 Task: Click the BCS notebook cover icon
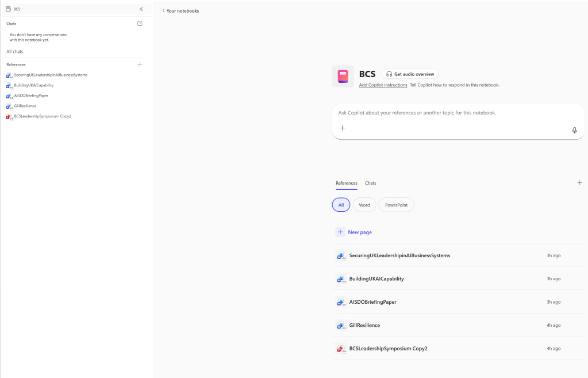(343, 77)
